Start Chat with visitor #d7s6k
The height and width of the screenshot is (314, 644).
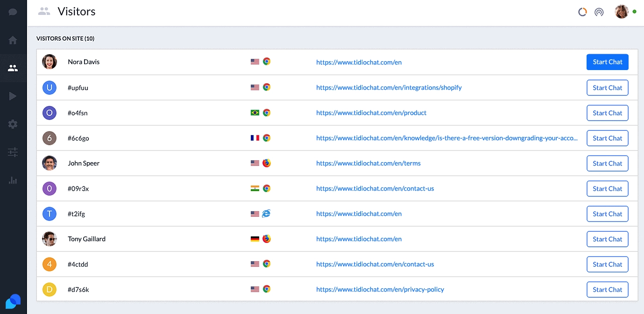click(607, 289)
